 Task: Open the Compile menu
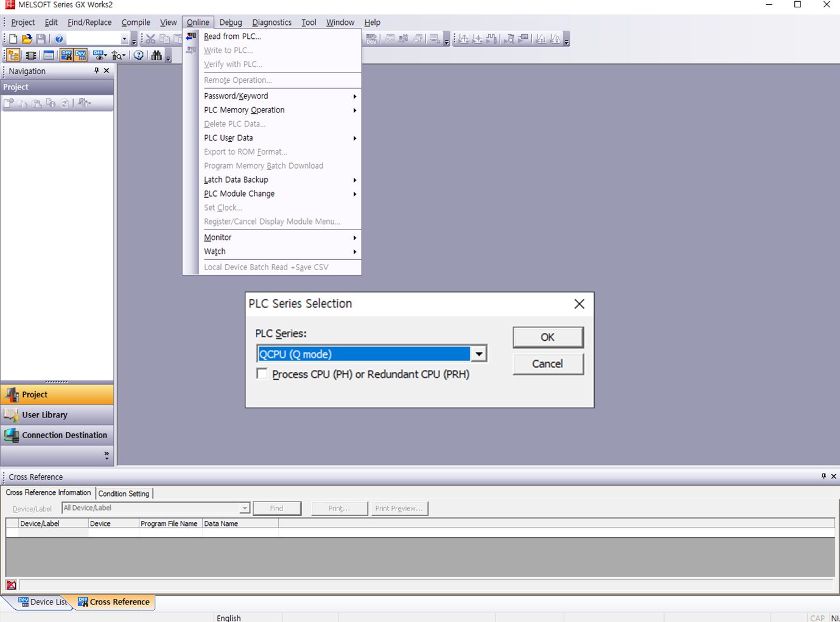[x=136, y=23]
